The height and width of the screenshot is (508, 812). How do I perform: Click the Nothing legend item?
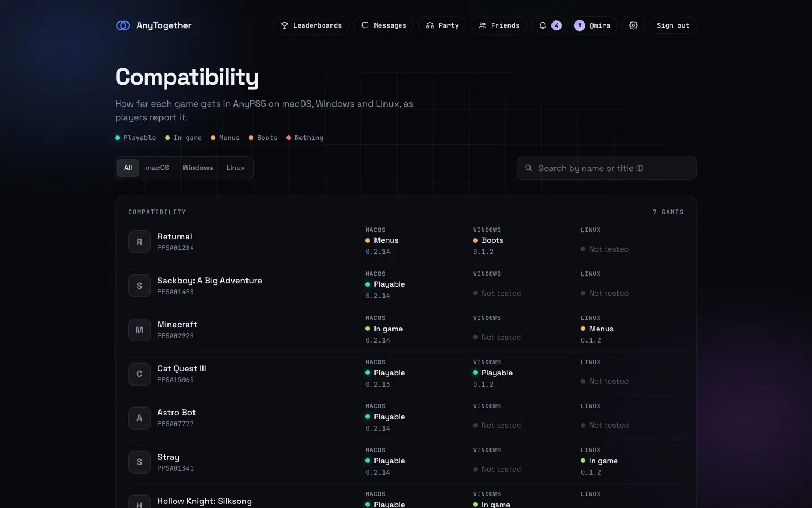304,138
